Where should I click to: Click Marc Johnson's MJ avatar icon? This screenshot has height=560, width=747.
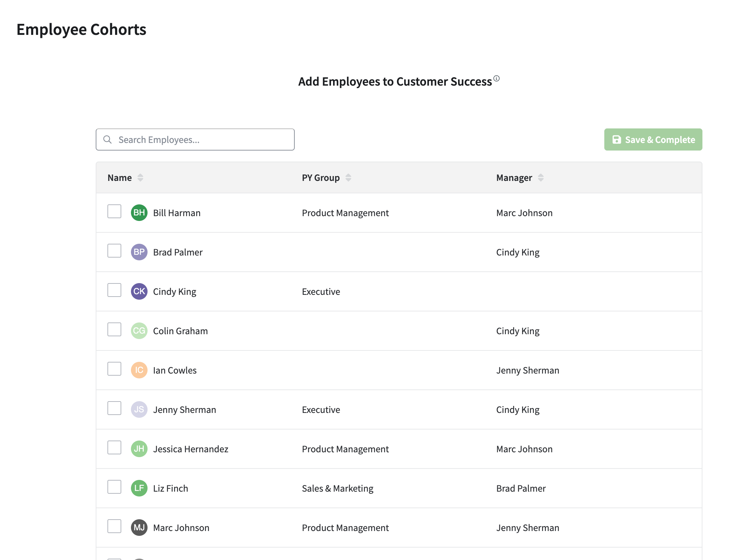139,528
